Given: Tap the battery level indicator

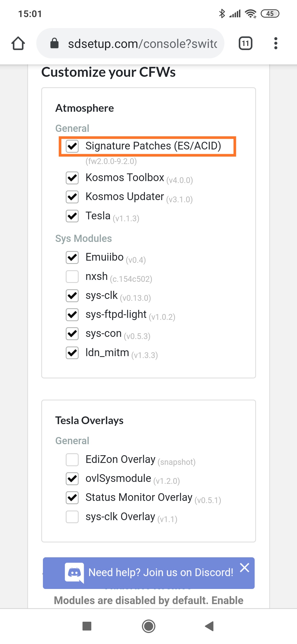Looking at the screenshot, I should click(x=270, y=13).
